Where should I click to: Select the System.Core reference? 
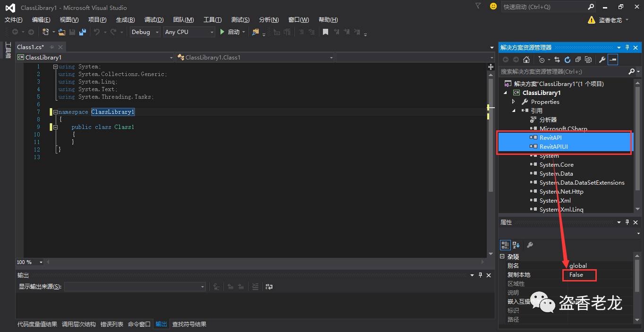pos(556,165)
